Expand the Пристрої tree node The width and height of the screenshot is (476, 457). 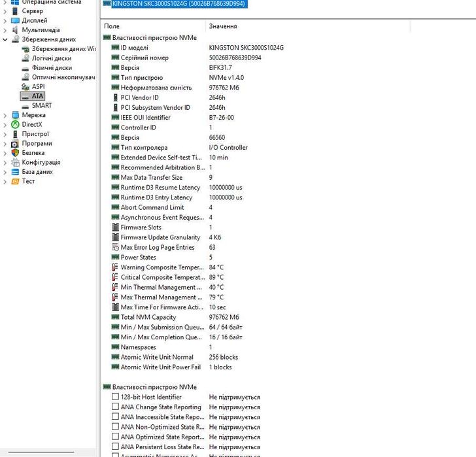[x=5, y=134]
